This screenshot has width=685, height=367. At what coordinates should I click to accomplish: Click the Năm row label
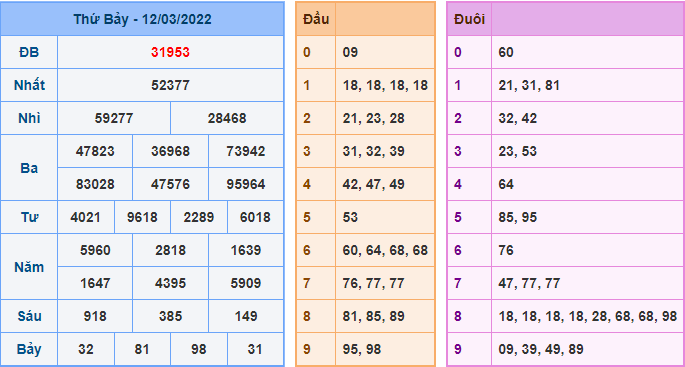click(x=29, y=267)
